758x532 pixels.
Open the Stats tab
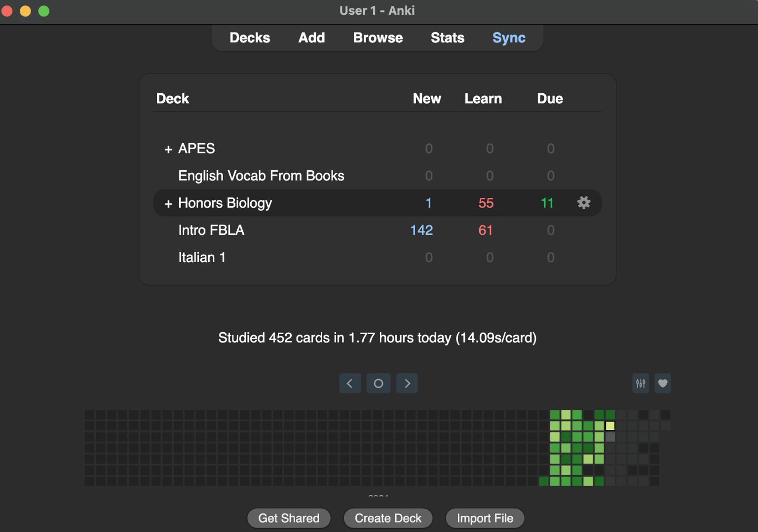click(448, 38)
